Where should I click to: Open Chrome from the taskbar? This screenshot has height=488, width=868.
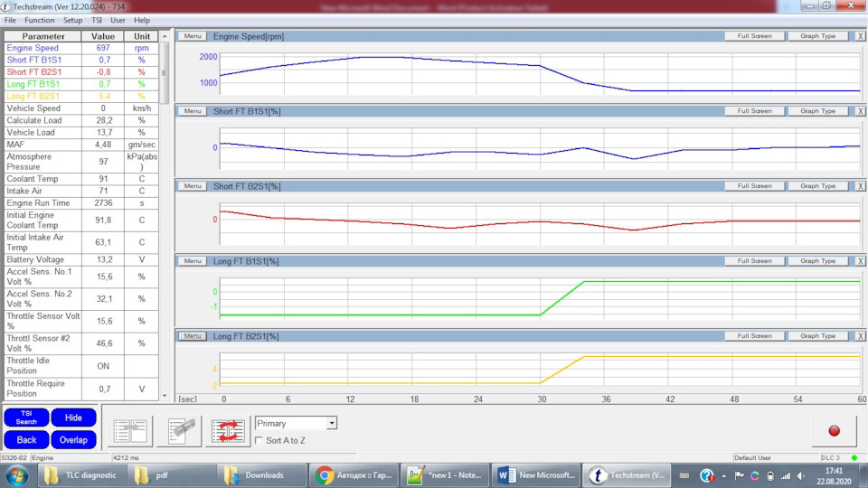click(x=354, y=475)
